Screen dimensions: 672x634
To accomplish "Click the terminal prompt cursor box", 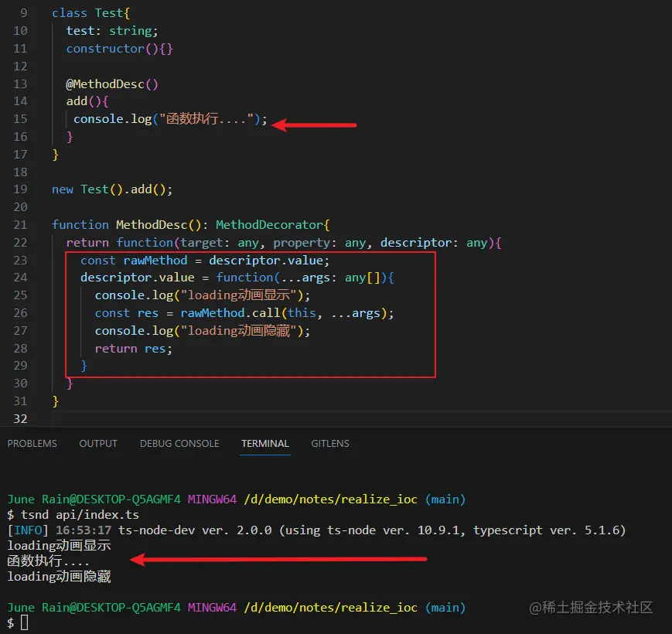I will click(x=25, y=622).
